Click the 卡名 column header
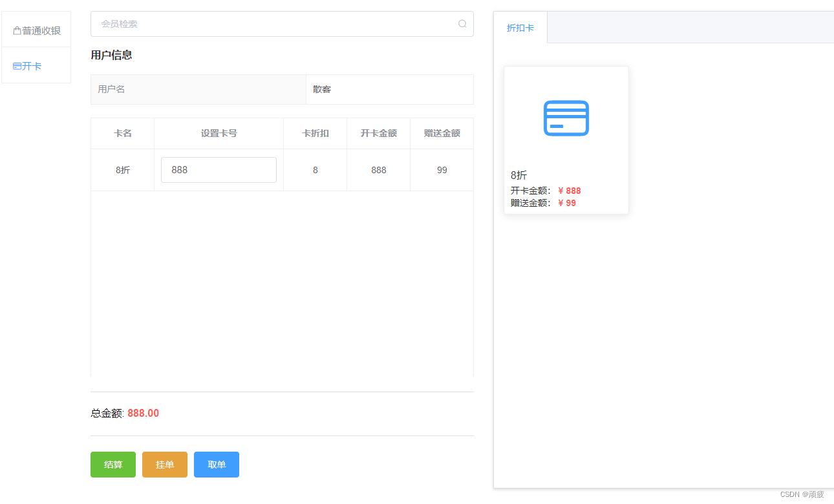 (123, 133)
